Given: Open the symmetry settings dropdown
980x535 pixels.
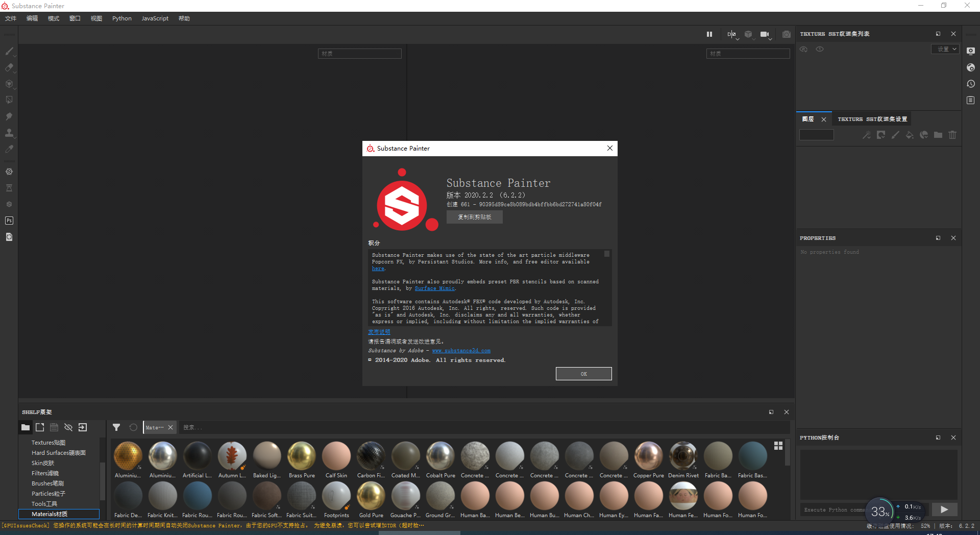Looking at the screenshot, I should click(732, 35).
